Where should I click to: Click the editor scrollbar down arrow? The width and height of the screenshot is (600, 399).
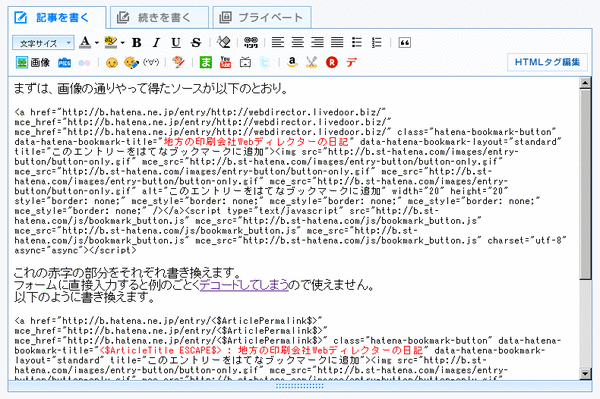tap(585, 374)
